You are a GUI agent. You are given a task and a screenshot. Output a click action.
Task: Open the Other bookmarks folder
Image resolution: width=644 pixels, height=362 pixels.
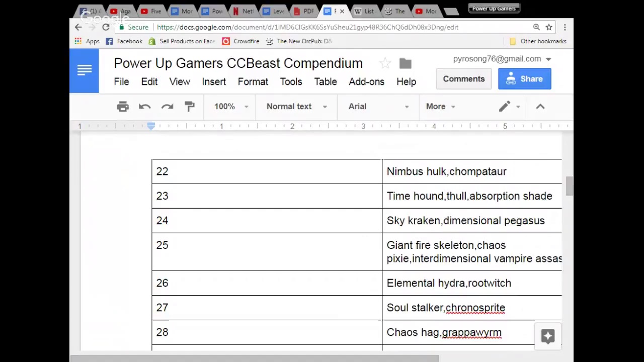pos(538,41)
